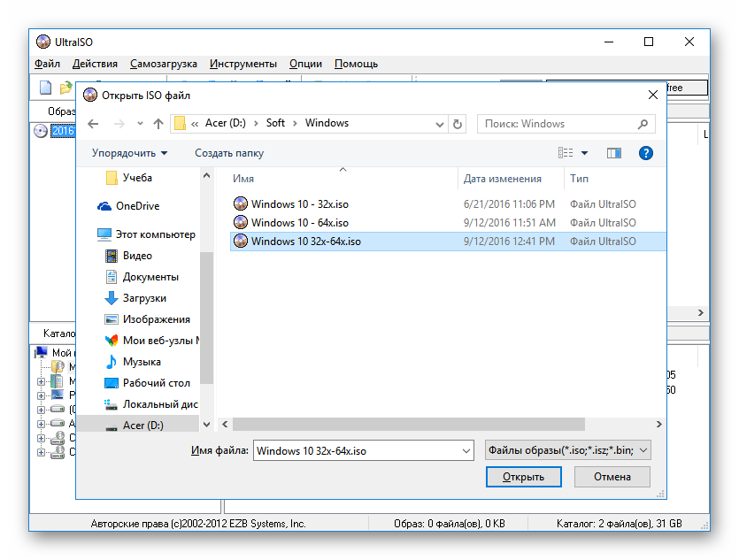739x560 pixels.
Task: Click the Открыть button
Action: click(523, 477)
